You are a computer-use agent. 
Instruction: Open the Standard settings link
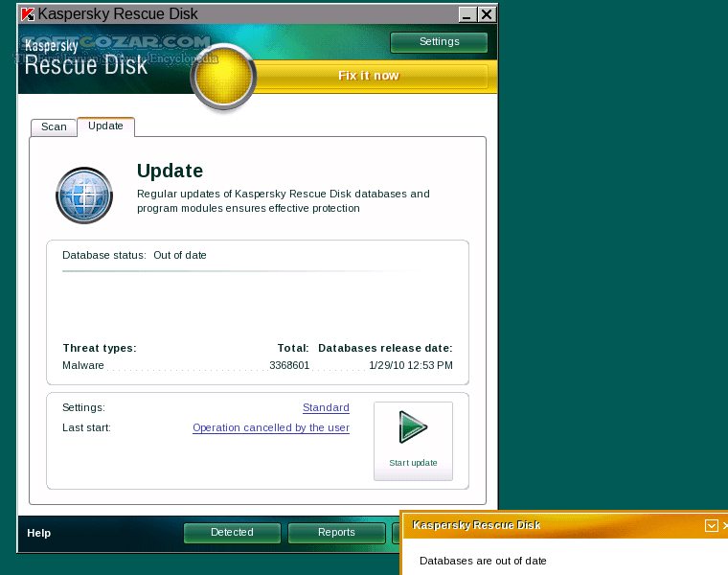pos(326,408)
